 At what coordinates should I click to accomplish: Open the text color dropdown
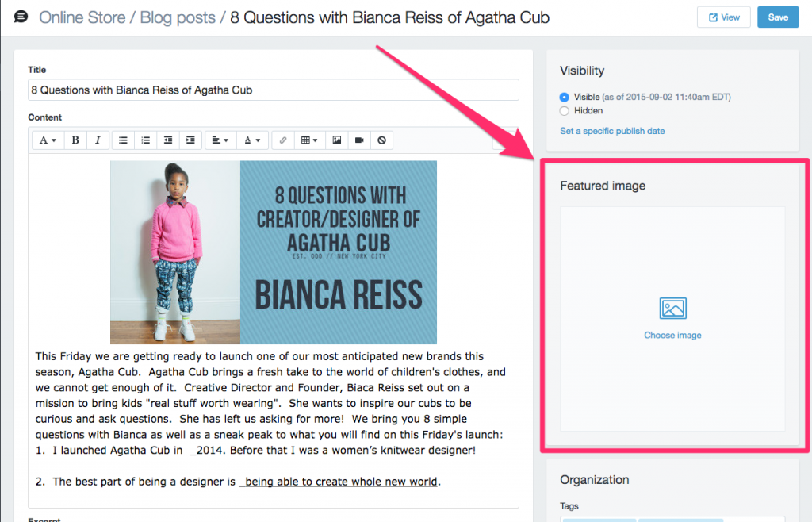click(x=252, y=140)
